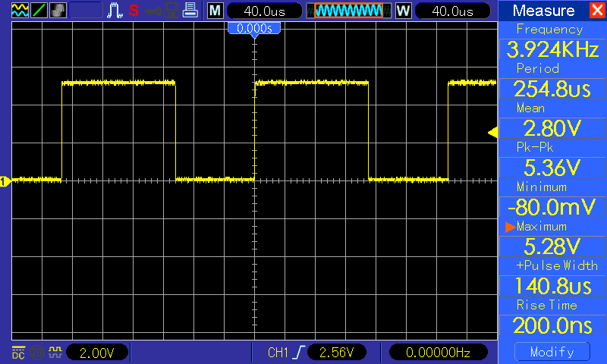607x364 pixels.
Task: Click the 2.80V mean value
Action: click(552, 128)
